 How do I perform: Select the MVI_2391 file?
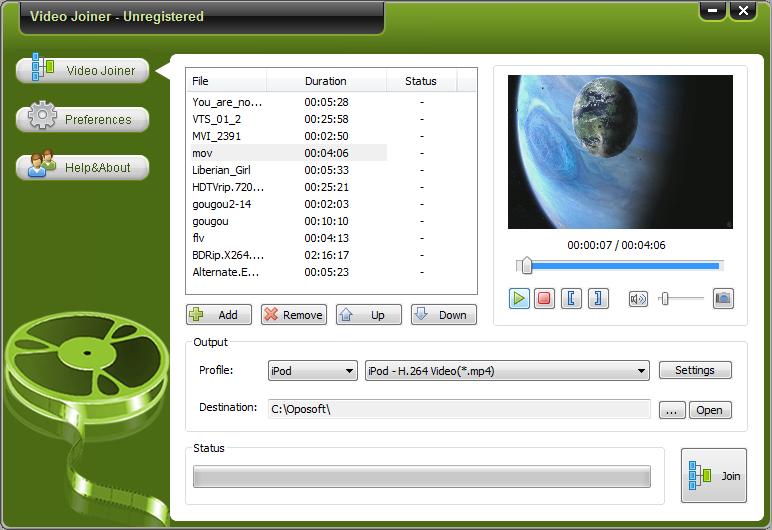(x=331, y=136)
